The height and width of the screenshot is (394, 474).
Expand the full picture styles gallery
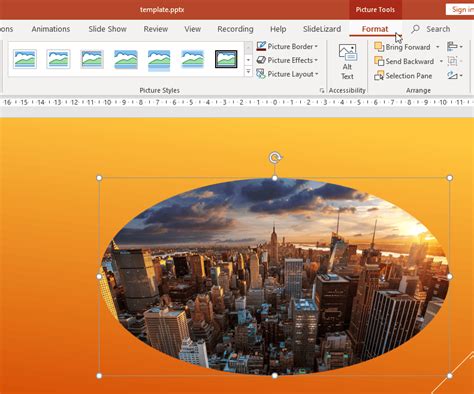tap(248, 71)
